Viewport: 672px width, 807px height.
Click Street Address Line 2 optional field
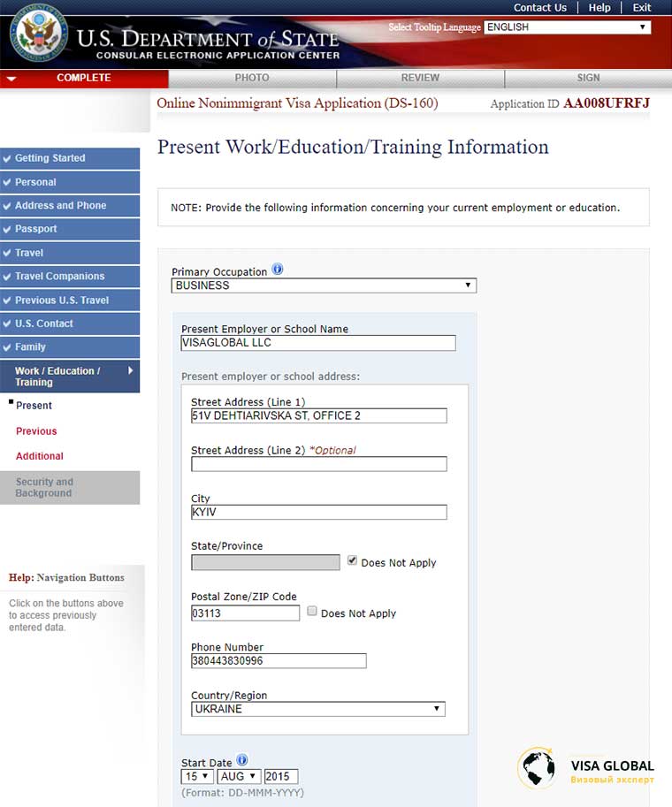(x=318, y=464)
